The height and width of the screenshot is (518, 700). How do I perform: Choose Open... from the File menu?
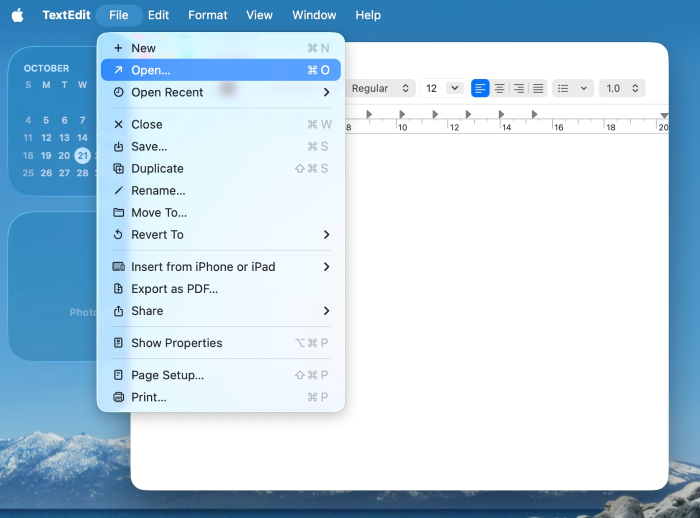point(221,70)
